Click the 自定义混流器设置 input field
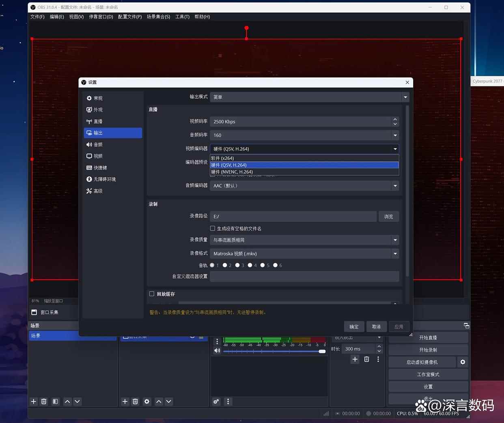 pyautogui.click(x=304, y=277)
